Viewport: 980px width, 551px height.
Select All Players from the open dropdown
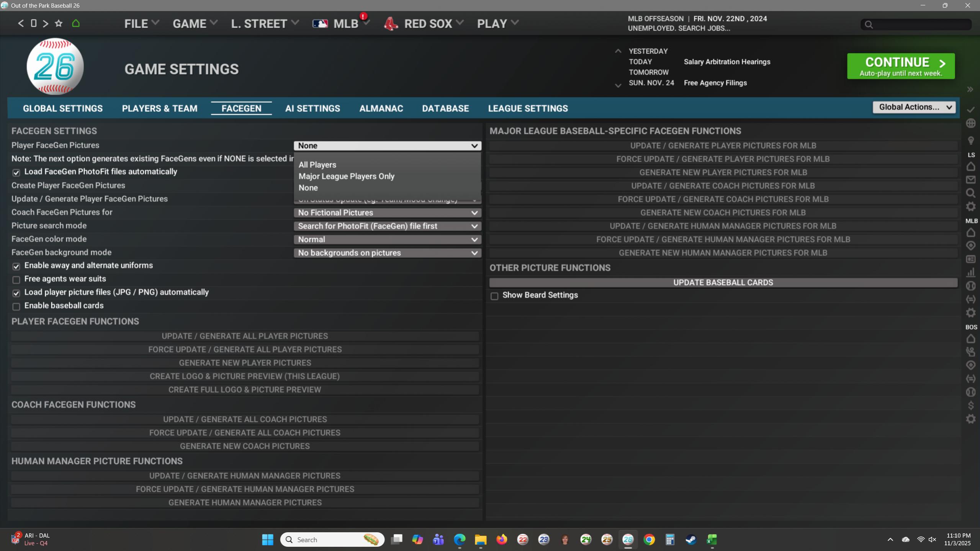[317, 165]
